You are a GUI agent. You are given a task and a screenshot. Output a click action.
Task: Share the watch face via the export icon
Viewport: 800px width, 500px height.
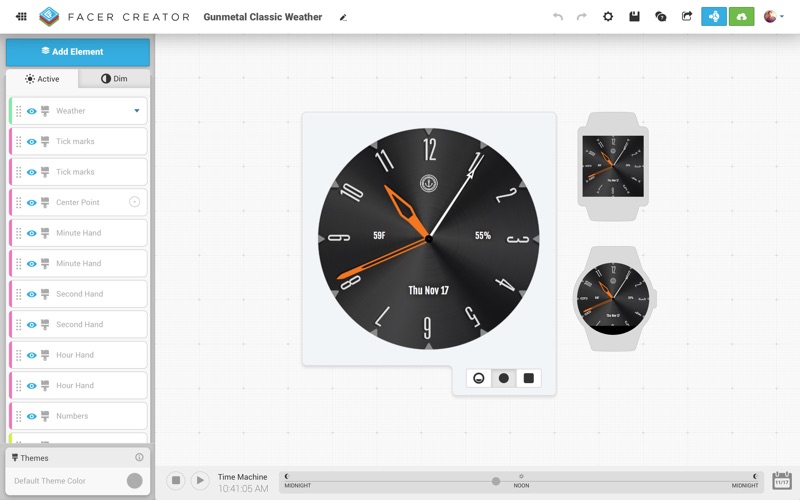tap(686, 17)
